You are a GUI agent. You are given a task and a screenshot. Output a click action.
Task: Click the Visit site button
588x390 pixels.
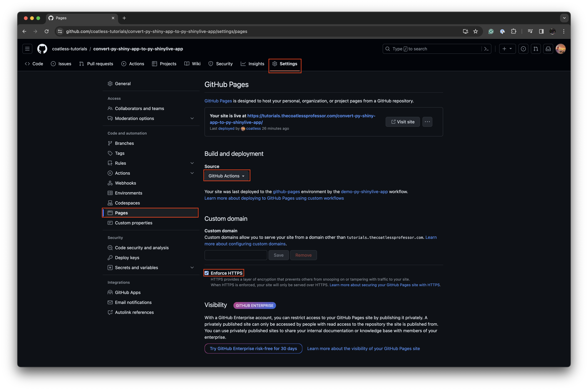tap(403, 122)
